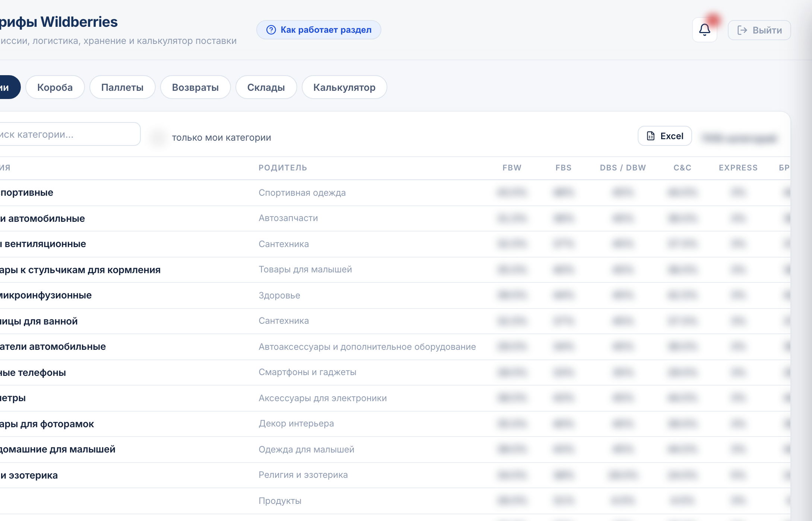The image size is (812, 521).
Task: Open 'Как работает раздел' help
Action: pyautogui.click(x=319, y=30)
